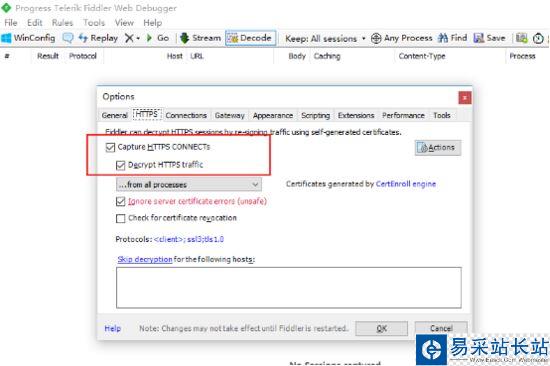Viewport: 550px width, 366px height.
Task: Open the Help link in Options
Action: coord(113,329)
